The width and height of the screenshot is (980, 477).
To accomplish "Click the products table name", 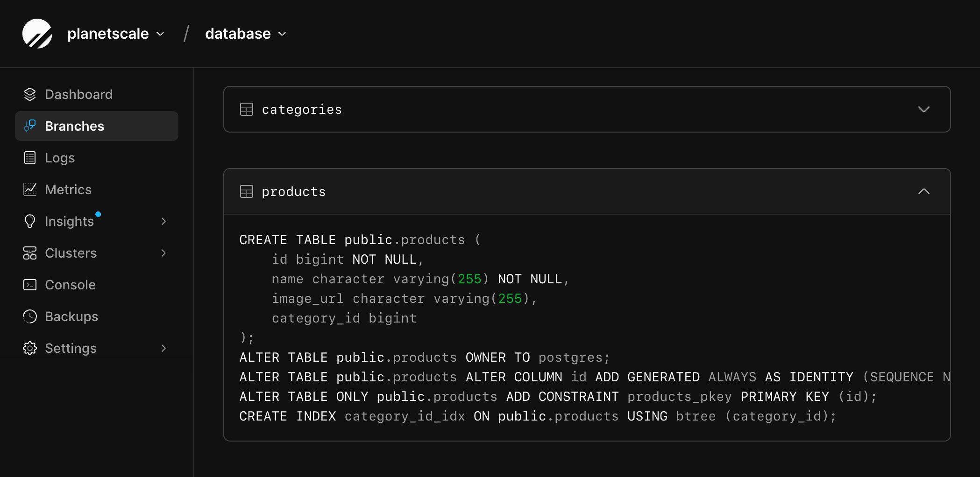I will click(294, 192).
